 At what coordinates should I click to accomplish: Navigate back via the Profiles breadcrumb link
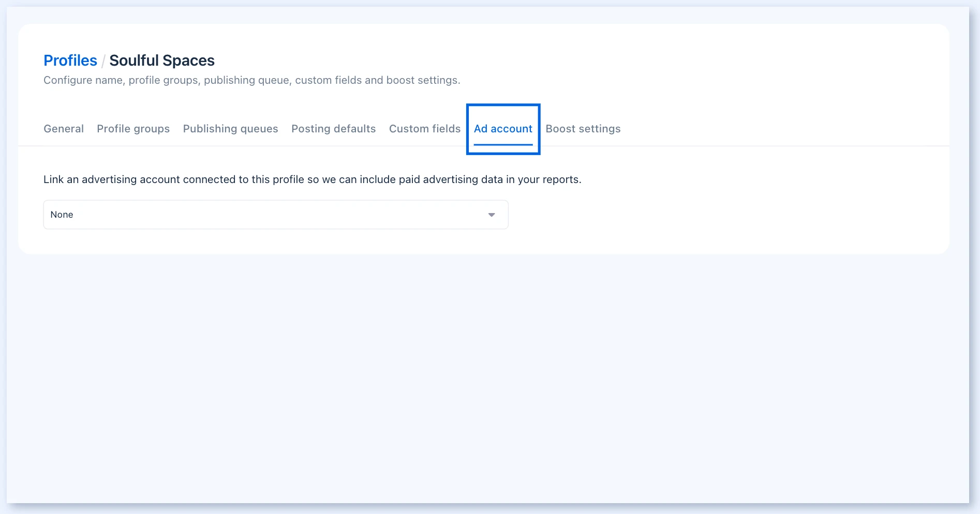pos(70,61)
